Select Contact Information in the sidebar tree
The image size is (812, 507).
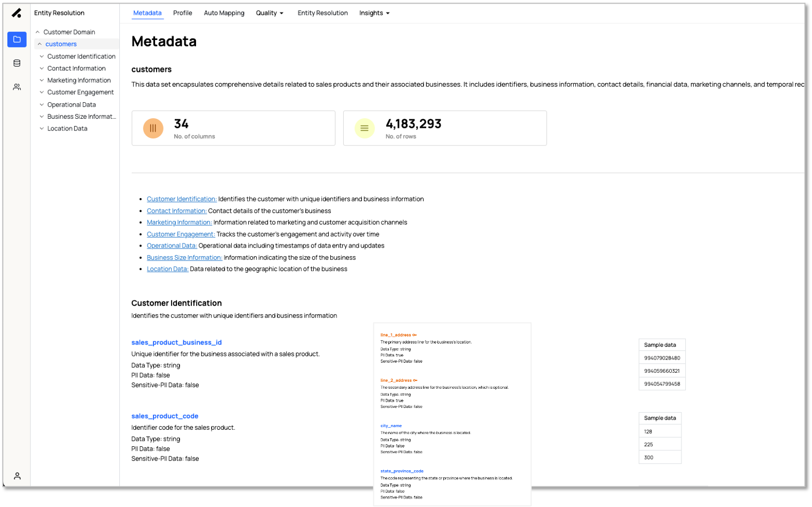click(x=76, y=68)
